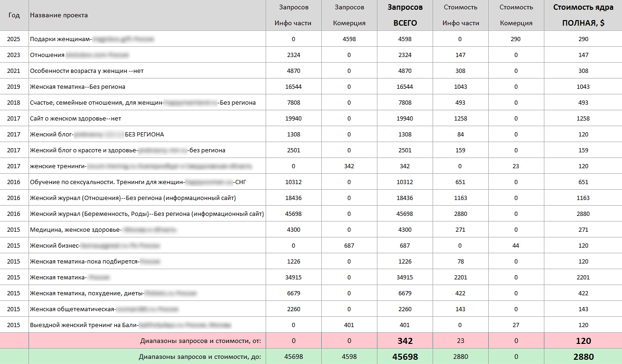Click the "Женский журнал (Беременность, Роды)" project cell

147,214
